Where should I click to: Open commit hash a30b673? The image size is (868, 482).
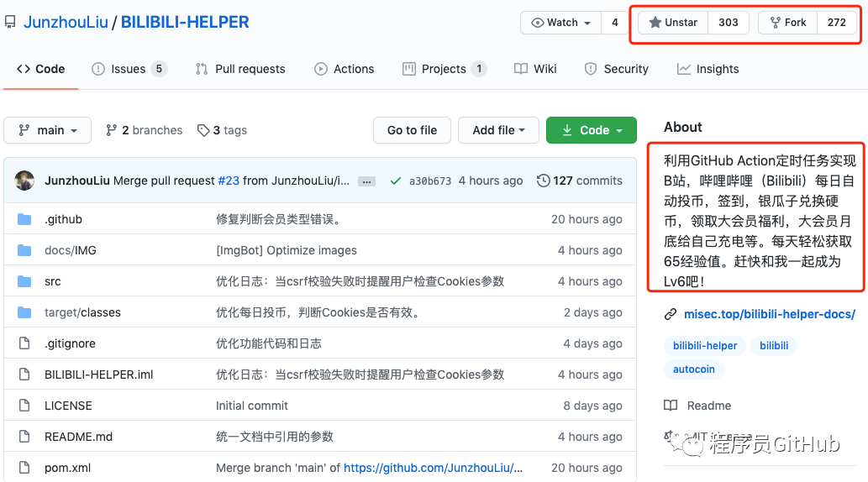tap(430, 181)
